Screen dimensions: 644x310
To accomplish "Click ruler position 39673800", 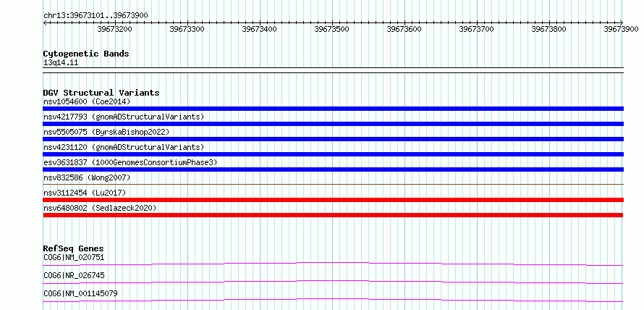I will [x=548, y=29].
